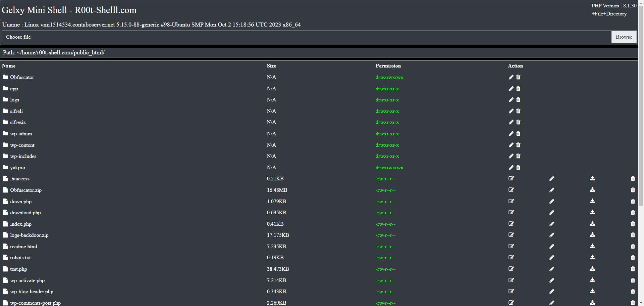The image size is (644, 306).
Task: Delete download.php using its red trash icon
Action: click(633, 213)
